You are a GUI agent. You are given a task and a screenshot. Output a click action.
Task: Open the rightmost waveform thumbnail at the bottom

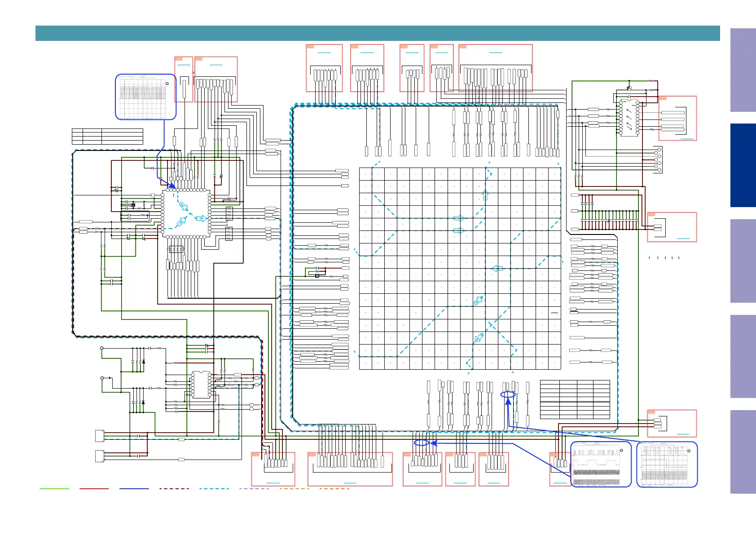point(667,464)
